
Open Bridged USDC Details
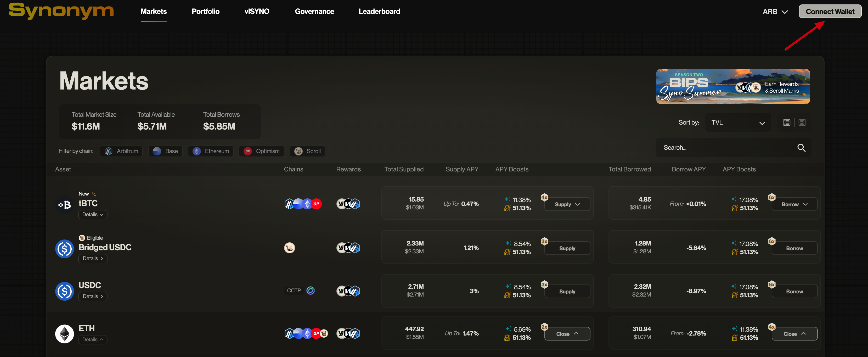[x=93, y=259]
